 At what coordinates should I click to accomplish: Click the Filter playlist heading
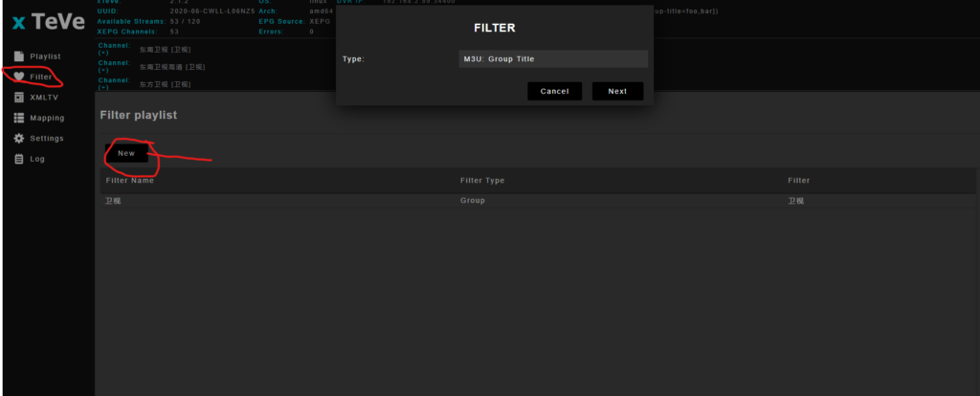click(139, 116)
